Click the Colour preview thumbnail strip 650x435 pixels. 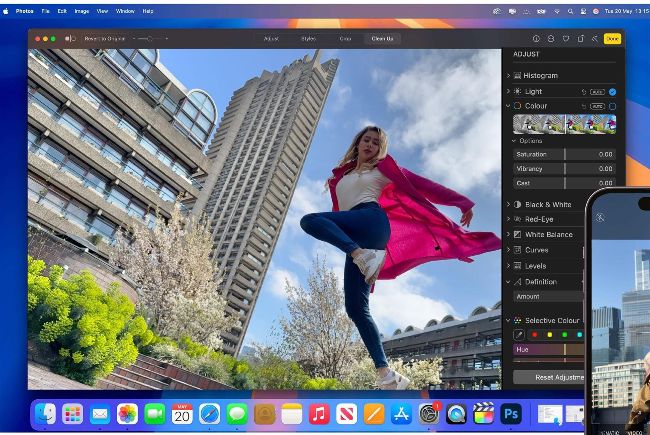564,124
